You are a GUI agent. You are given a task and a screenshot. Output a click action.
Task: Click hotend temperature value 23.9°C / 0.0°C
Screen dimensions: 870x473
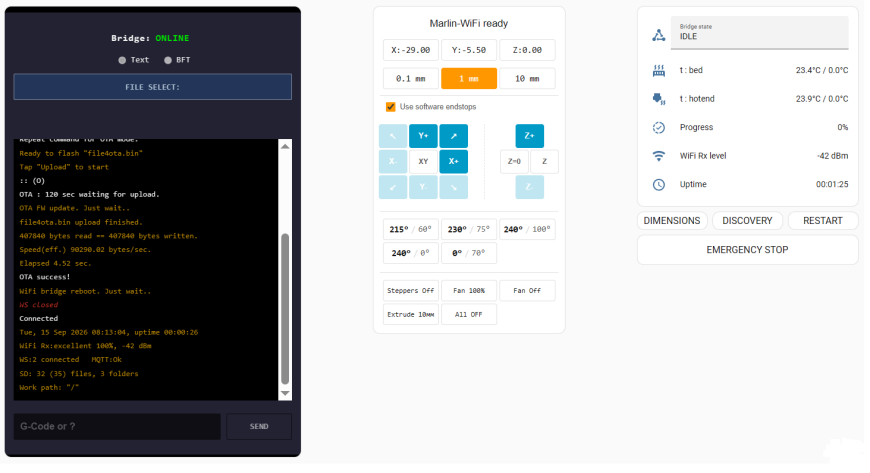(822, 99)
